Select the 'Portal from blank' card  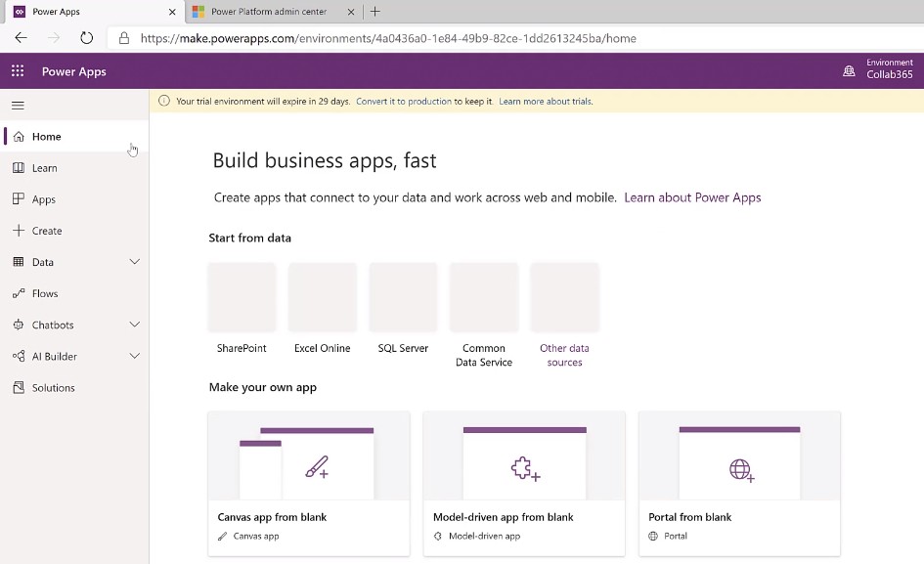[x=739, y=484]
